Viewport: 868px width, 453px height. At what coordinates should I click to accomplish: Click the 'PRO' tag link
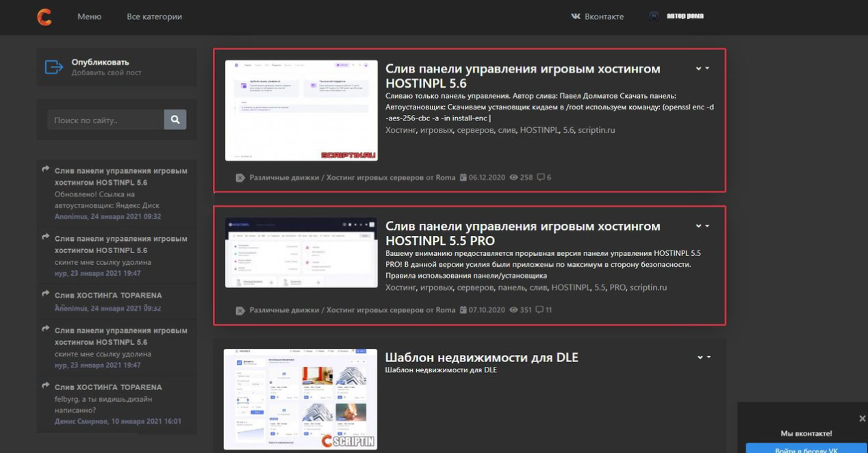[617, 287]
